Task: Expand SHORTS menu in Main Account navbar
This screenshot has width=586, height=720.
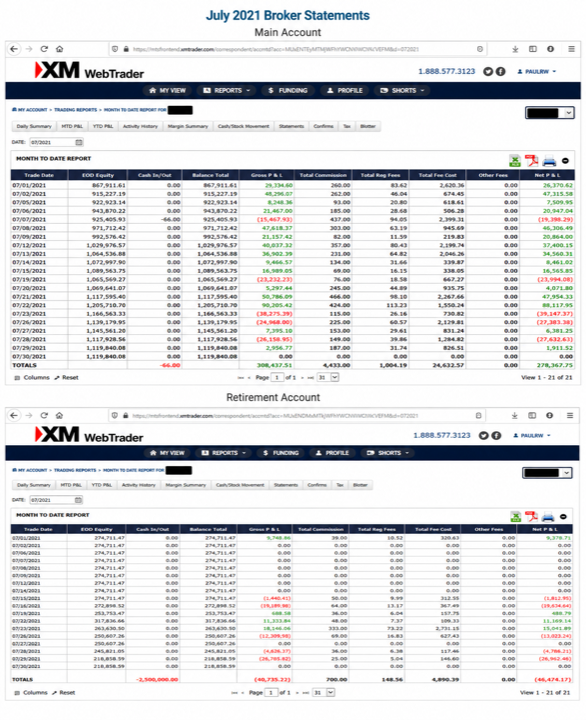Action: 402,90
